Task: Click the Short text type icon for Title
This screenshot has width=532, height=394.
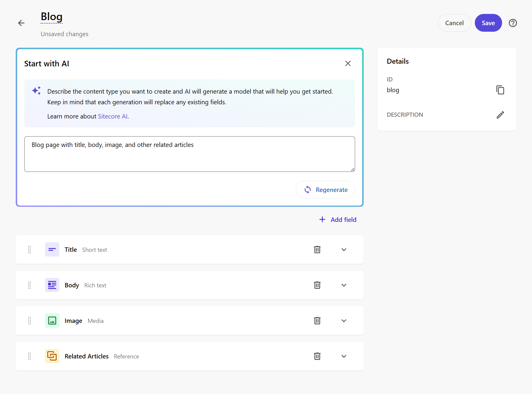Action: click(x=52, y=249)
